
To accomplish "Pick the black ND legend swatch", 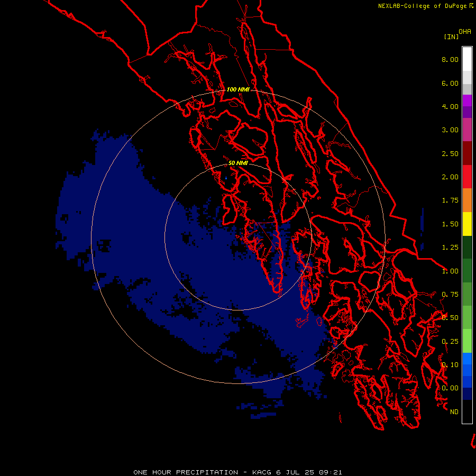I will (x=467, y=411).
